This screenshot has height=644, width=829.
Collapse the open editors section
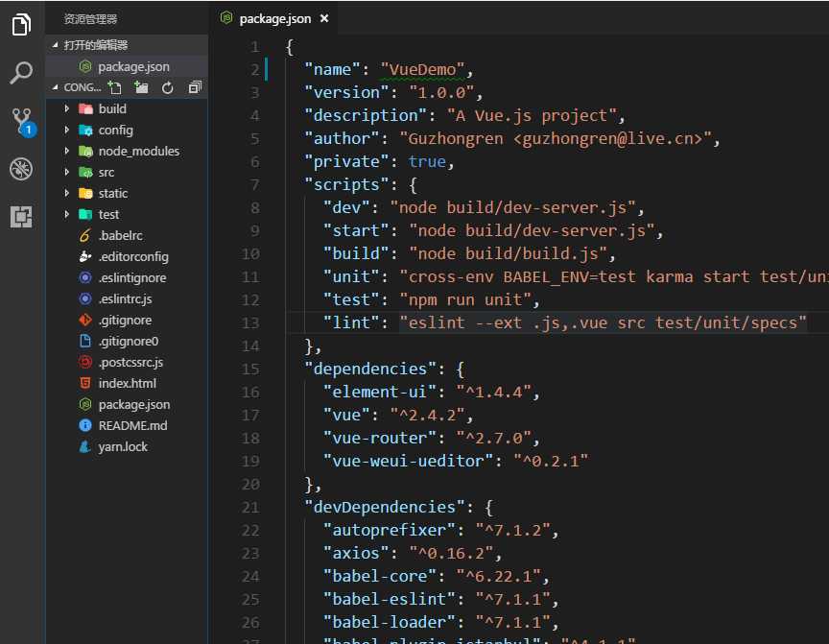(55, 45)
